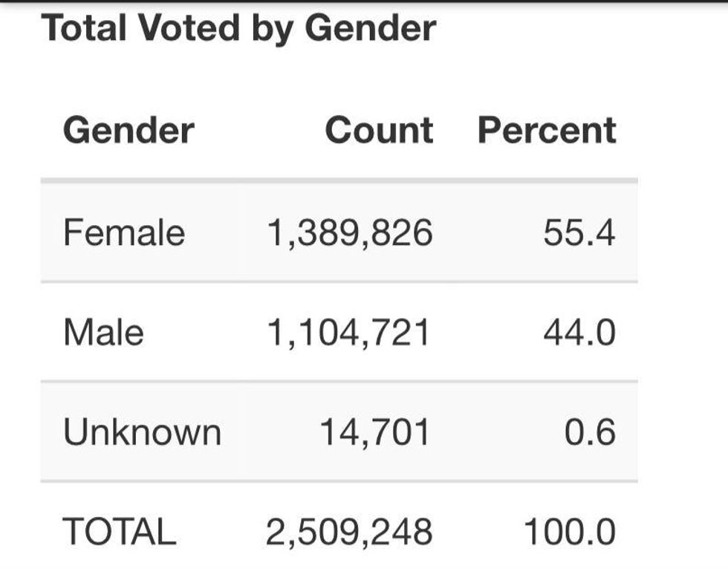Select the Male row label

[103, 331]
